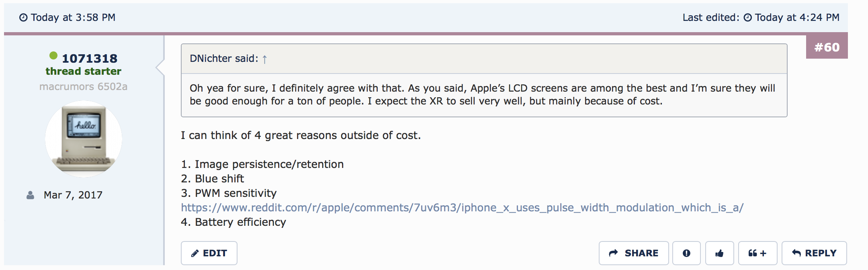Reply to this post
Viewport: 868px width, 270px height.
point(814,253)
